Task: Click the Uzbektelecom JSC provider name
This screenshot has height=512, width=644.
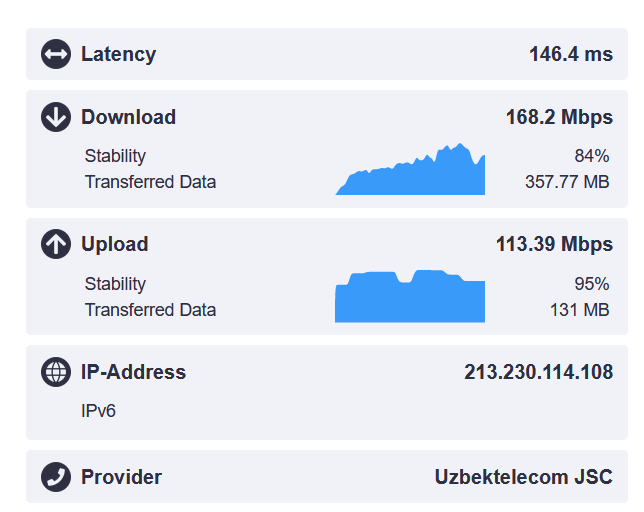Action: point(523,477)
